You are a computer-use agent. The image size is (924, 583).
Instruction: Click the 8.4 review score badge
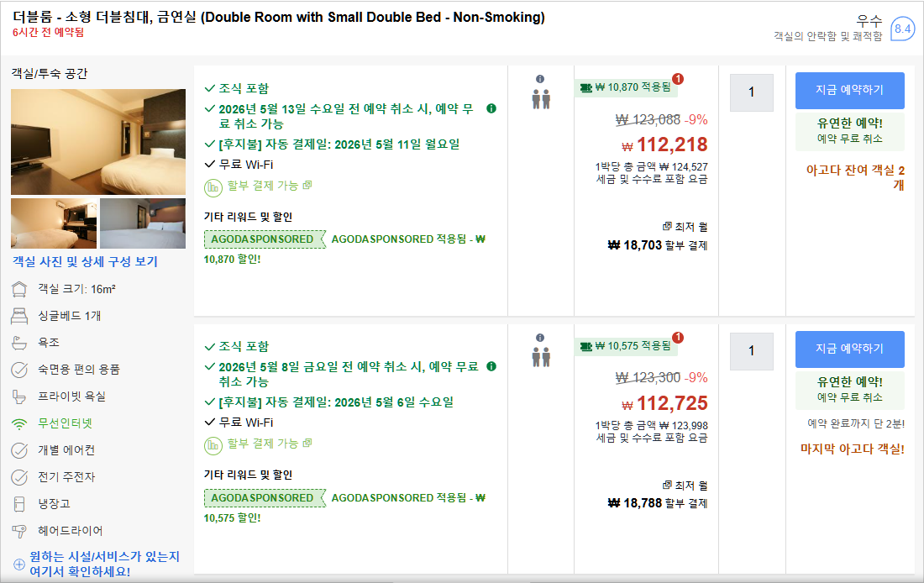[x=902, y=29]
